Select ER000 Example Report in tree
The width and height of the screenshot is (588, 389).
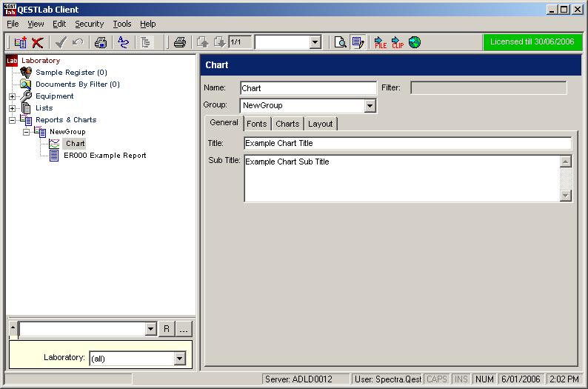click(x=104, y=156)
